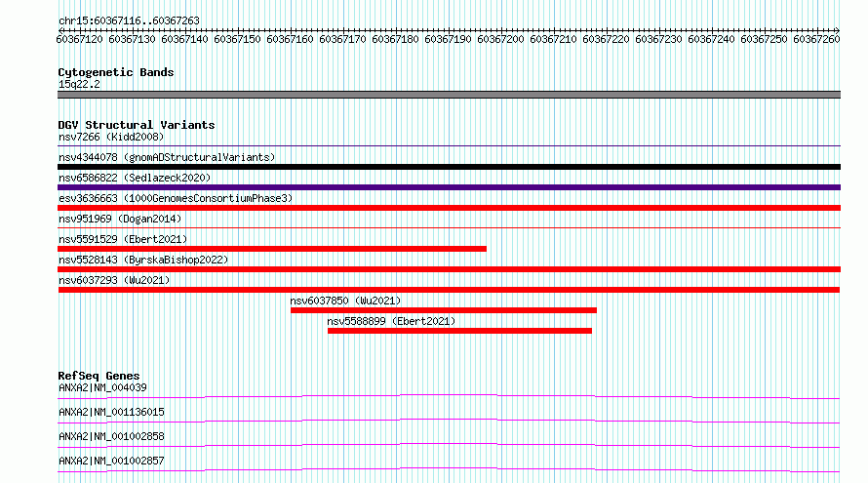Open the ANXA2|NM_004039 transcript label
The height and width of the screenshot is (483, 868).
pos(102,387)
